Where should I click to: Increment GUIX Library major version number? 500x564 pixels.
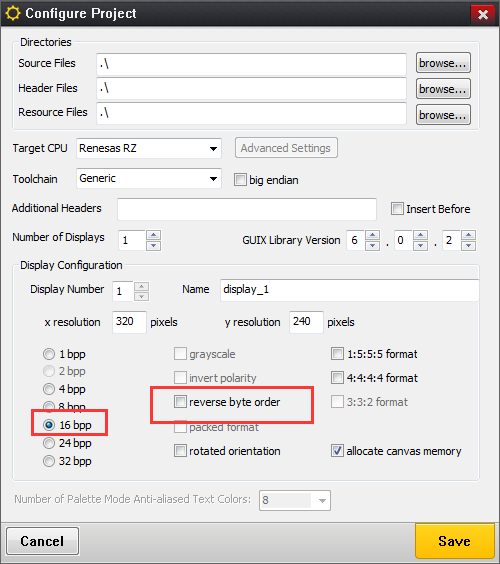[372, 235]
